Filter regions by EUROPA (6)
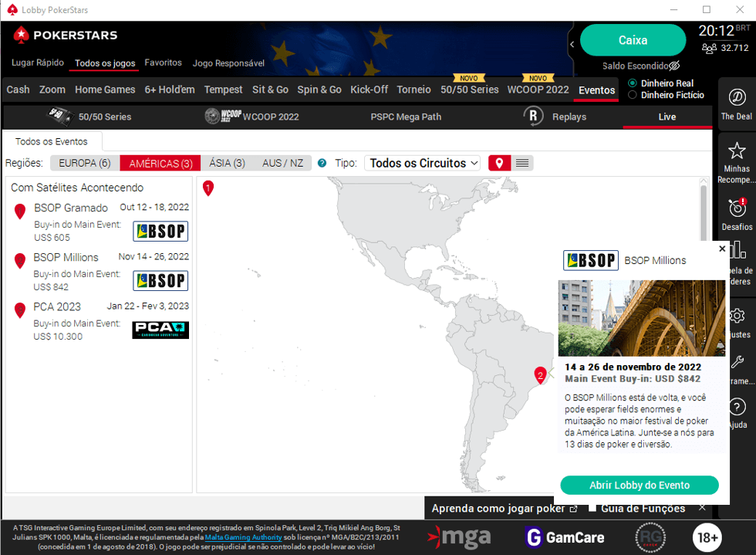The image size is (756, 555). (x=85, y=163)
